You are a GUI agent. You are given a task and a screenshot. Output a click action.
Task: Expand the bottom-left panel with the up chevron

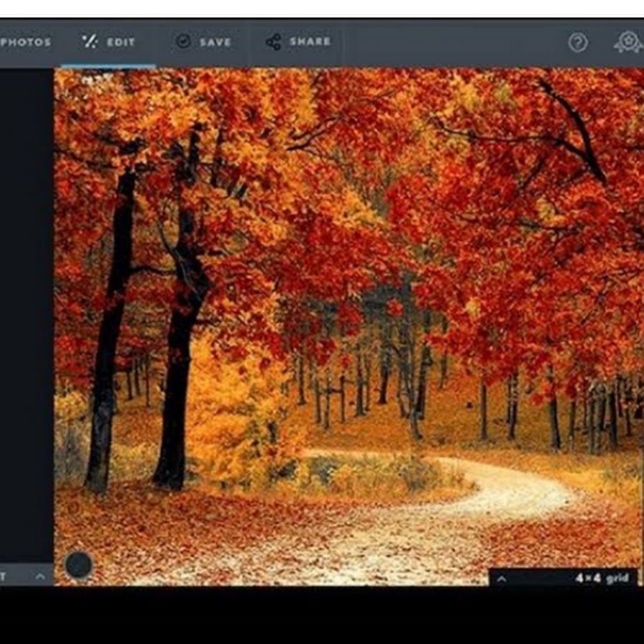[x=40, y=576]
